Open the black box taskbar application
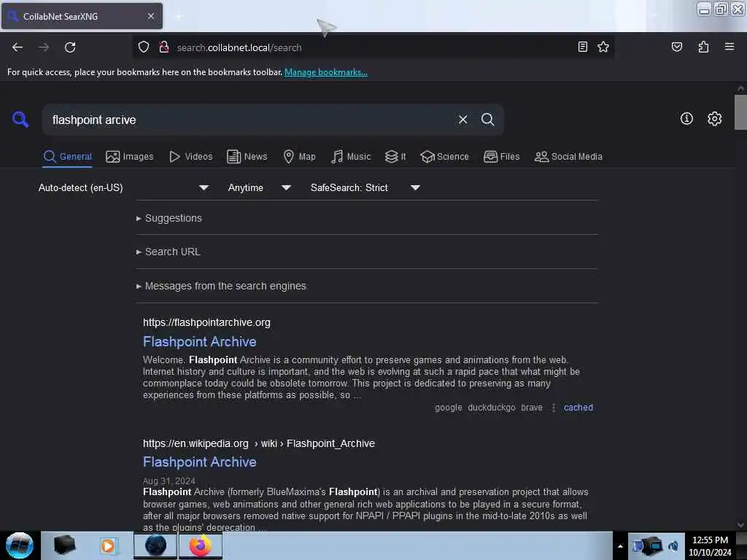This screenshot has width=747, height=560. [64, 545]
